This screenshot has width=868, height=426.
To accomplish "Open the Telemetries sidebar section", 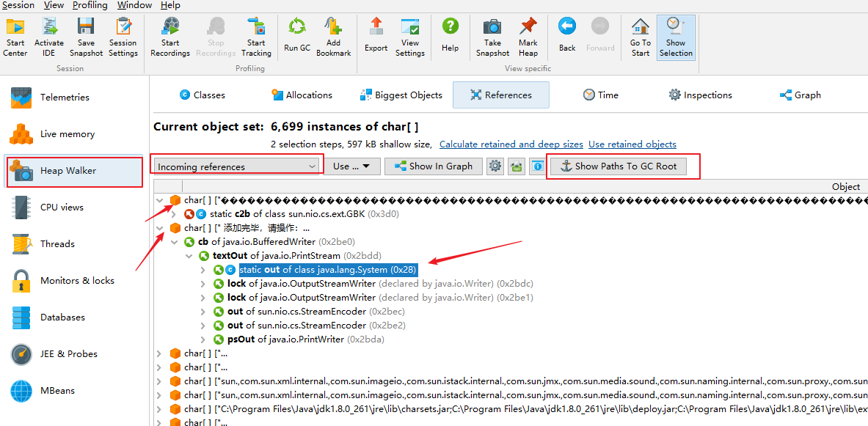I will [x=73, y=98].
